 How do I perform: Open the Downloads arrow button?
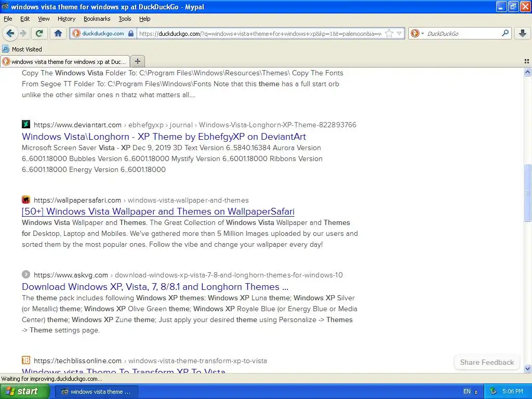click(523, 33)
